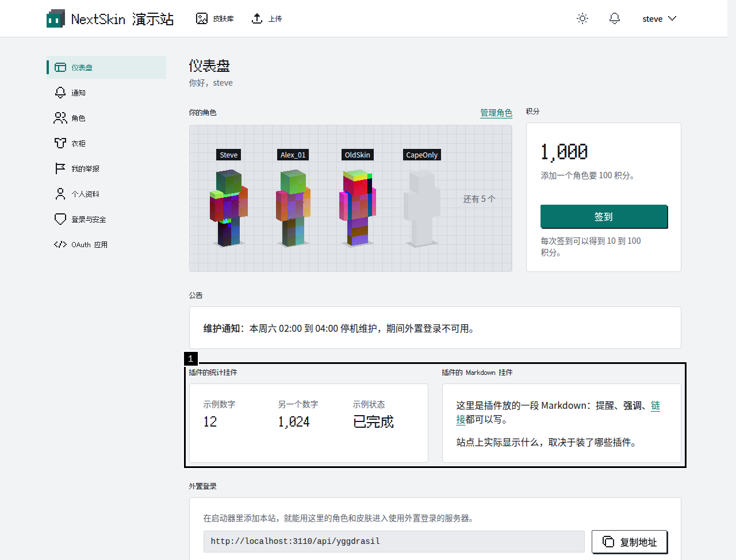Screen dimensions: 736x560
Task: Open the 上传 upload page
Action: [x=267, y=19]
